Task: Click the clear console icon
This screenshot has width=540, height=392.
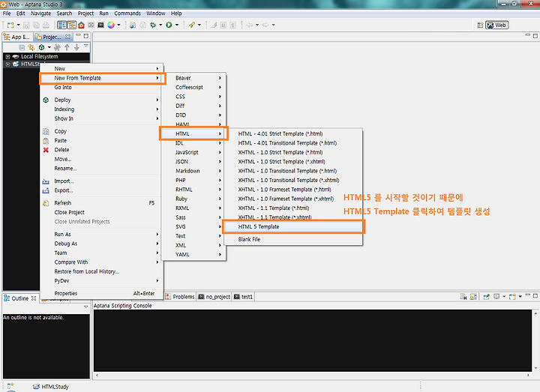Action: [463, 297]
